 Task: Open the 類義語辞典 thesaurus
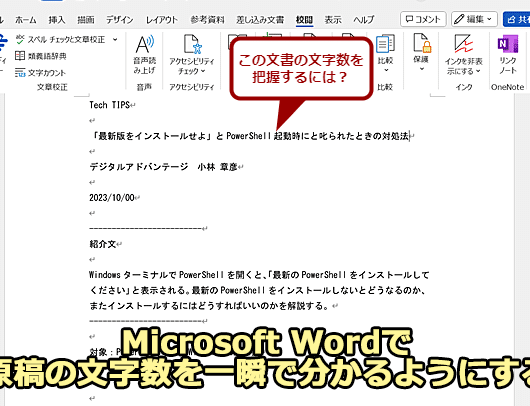pos(41,56)
